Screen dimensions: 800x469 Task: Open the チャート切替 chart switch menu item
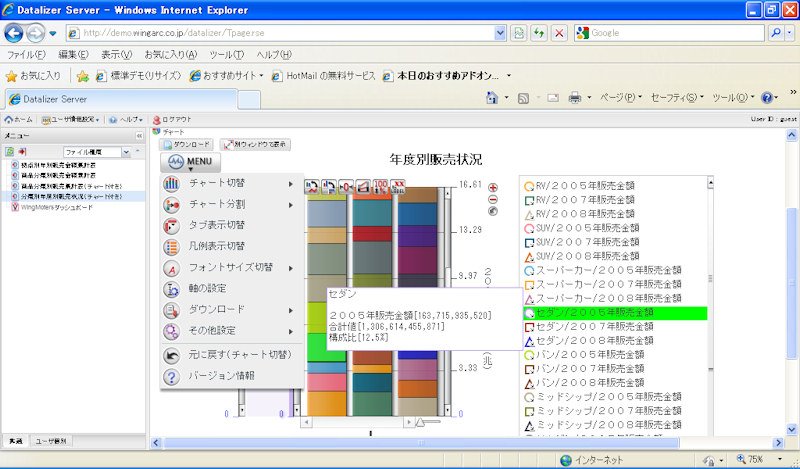tap(232, 183)
